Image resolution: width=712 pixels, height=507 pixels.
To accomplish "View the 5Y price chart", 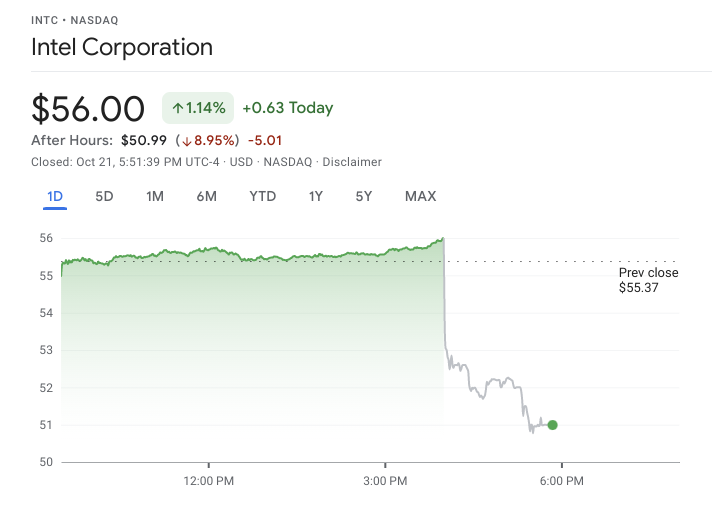I will pos(364,197).
